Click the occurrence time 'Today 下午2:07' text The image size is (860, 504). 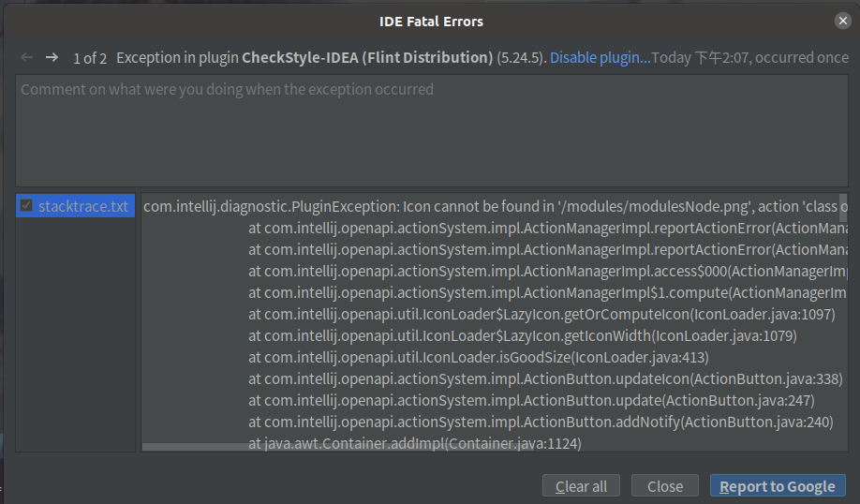(701, 57)
